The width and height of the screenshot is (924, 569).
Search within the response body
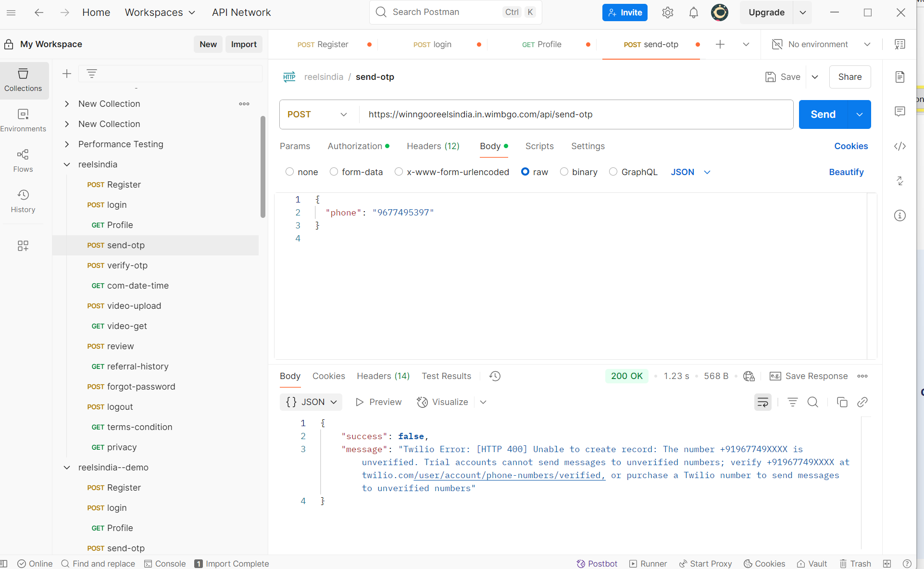click(812, 402)
